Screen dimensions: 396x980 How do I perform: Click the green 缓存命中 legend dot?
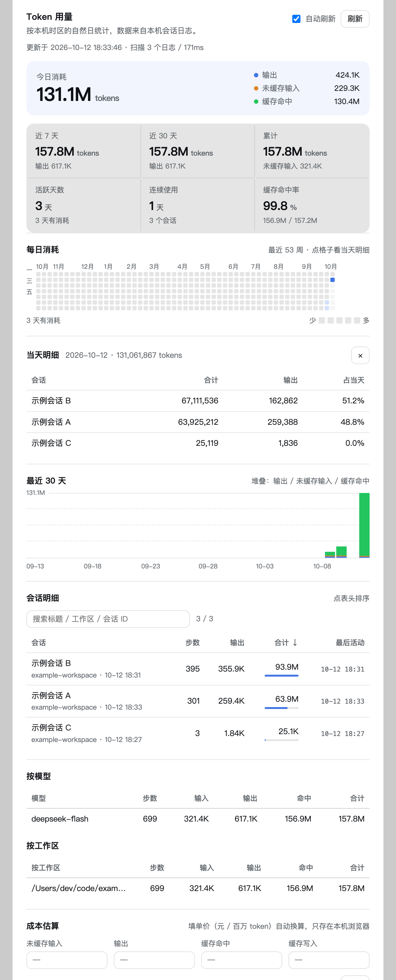click(256, 102)
